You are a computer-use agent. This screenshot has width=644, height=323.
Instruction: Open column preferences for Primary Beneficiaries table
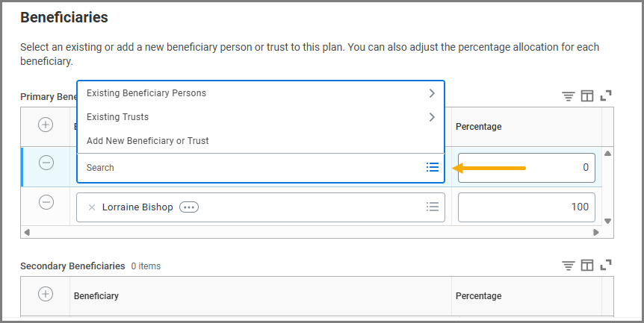coord(587,96)
